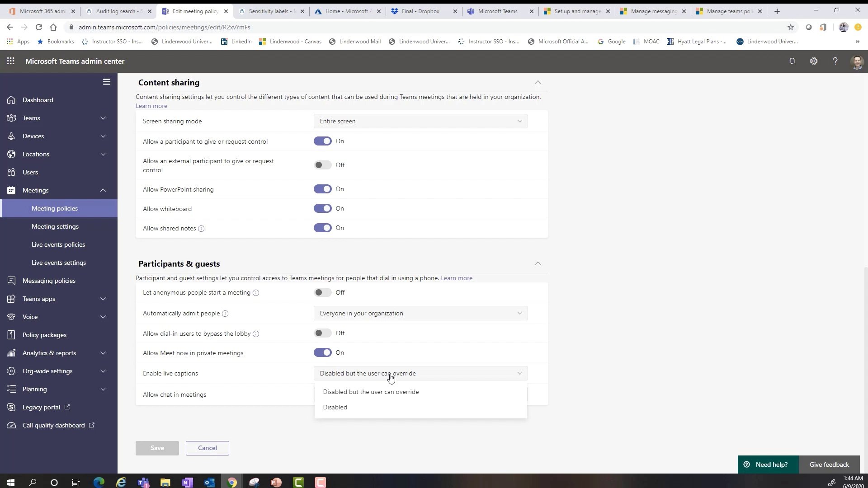Expand the Screen sharing mode dropdown

[x=421, y=121]
